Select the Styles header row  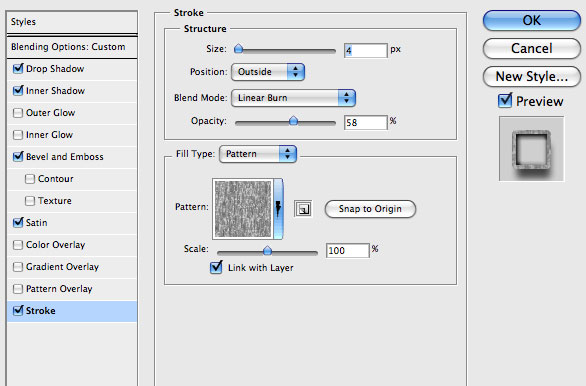pyautogui.click(x=72, y=22)
